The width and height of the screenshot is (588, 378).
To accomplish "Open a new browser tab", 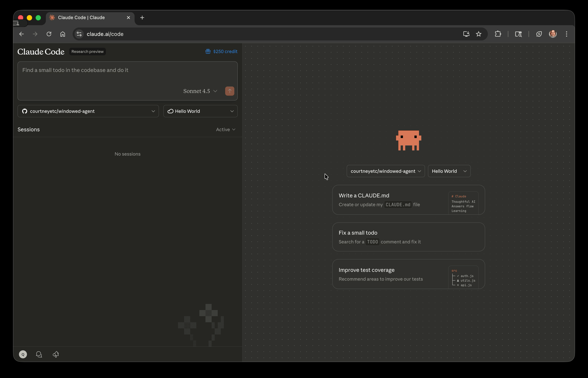I will (142, 17).
